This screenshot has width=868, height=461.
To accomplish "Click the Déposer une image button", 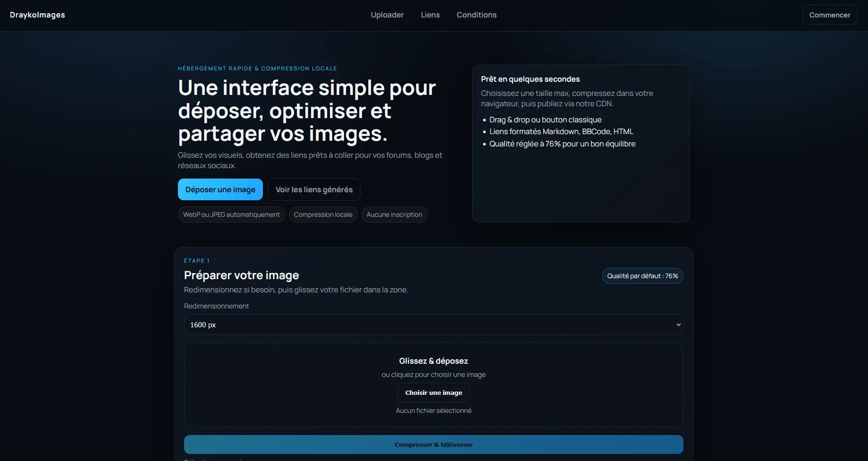I will coord(220,189).
